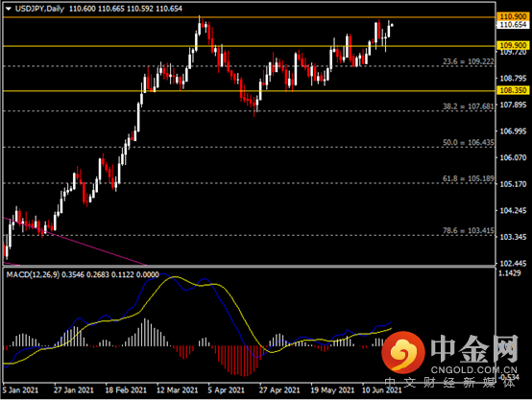Click the current price 110.654 label
Viewport: 532px width, 400px height.
pyautogui.click(x=513, y=24)
